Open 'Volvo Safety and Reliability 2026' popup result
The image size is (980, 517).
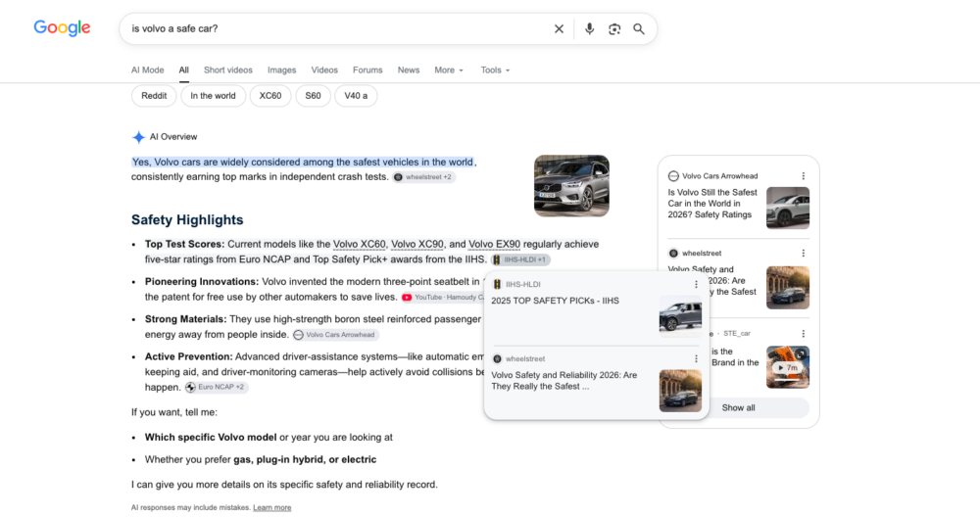tap(563, 381)
